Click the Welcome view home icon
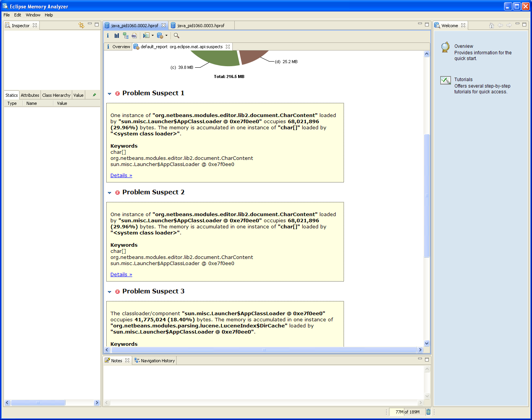532x420 pixels. 491,25
